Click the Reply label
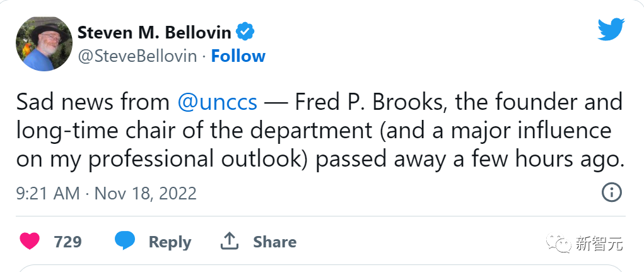This screenshot has height=272, width=644. click(170, 242)
